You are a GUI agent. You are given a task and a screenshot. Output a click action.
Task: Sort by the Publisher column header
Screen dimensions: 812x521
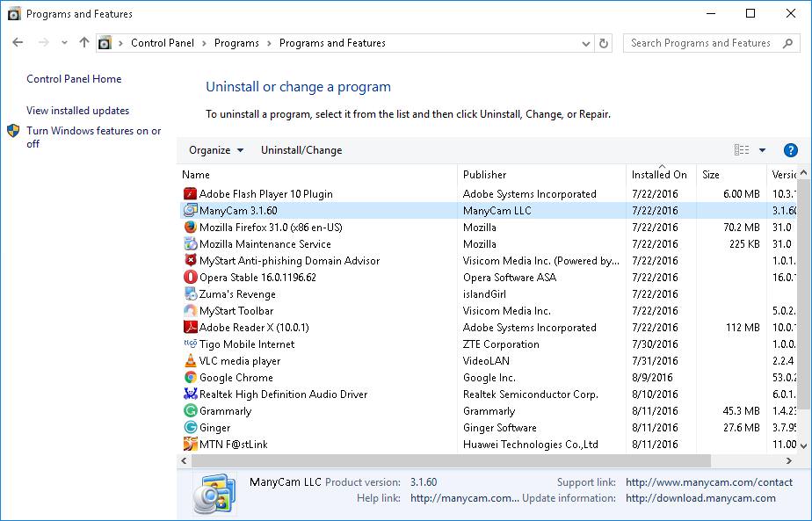tap(541, 175)
